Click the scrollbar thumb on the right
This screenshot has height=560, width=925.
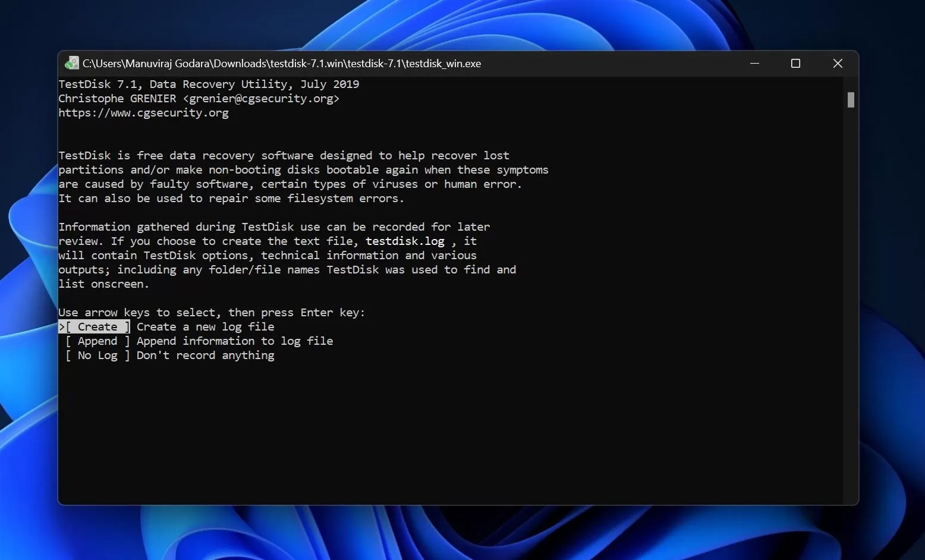(850, 100)
